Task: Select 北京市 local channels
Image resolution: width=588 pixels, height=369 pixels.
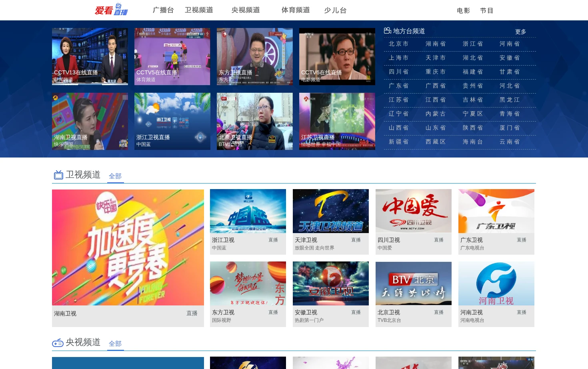Action: click(x=398, y=44)
